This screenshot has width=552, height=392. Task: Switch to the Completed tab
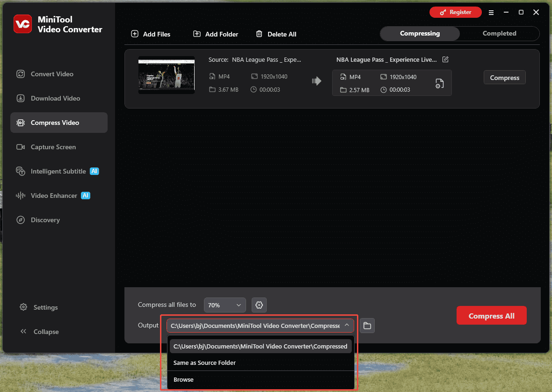pos(499,33)
